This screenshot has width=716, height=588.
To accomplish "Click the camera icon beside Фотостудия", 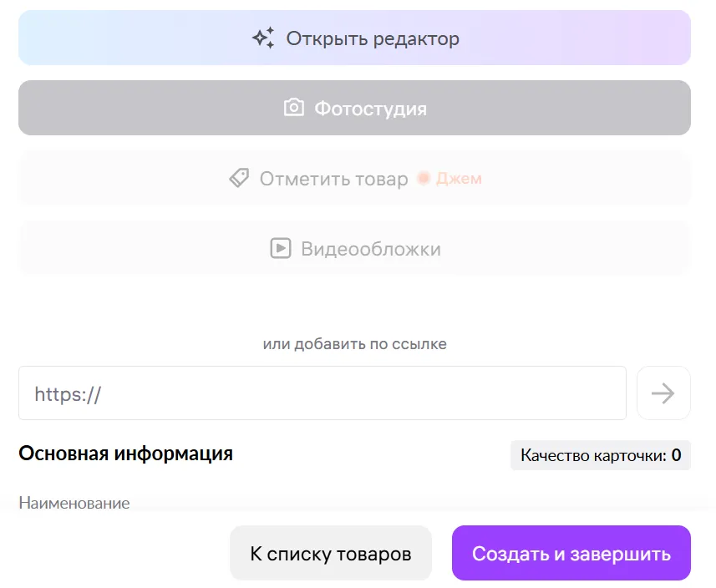I will click(293, 109).
